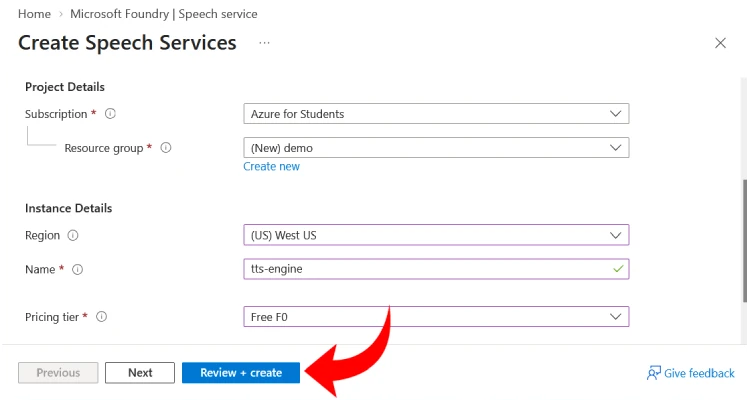Click the Name field containing tts-engine
Image resolution: width=750 pixels, height=402 pixels.
pyautogui.click(x=436, y=269)
